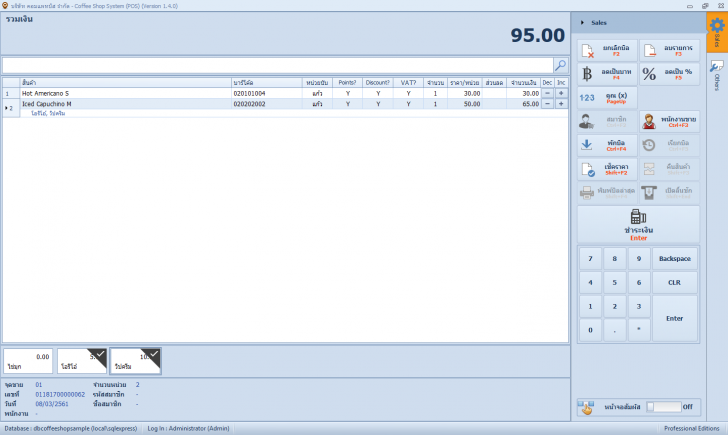
Task: Tap keypad digit 7
Action: 590,259
